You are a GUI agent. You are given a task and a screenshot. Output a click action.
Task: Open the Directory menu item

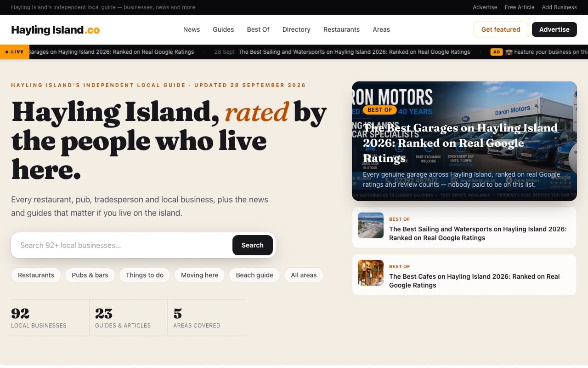click(296, 29)
